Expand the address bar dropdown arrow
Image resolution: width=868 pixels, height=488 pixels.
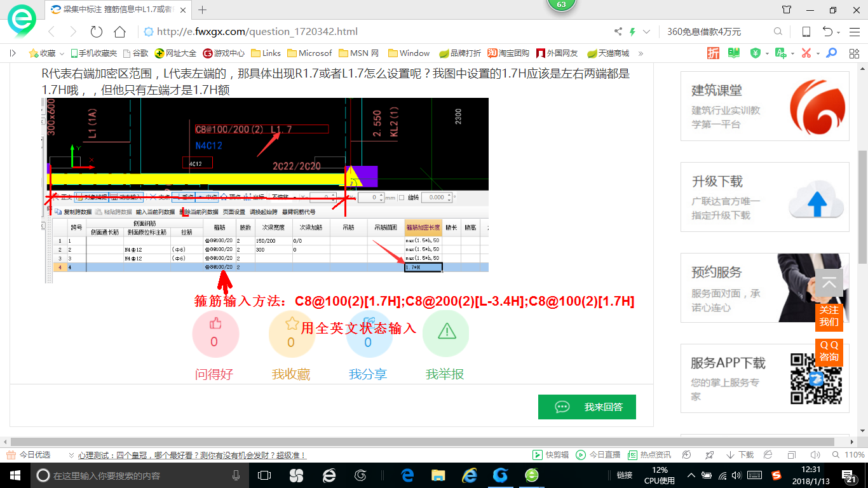tap(647, 32)
